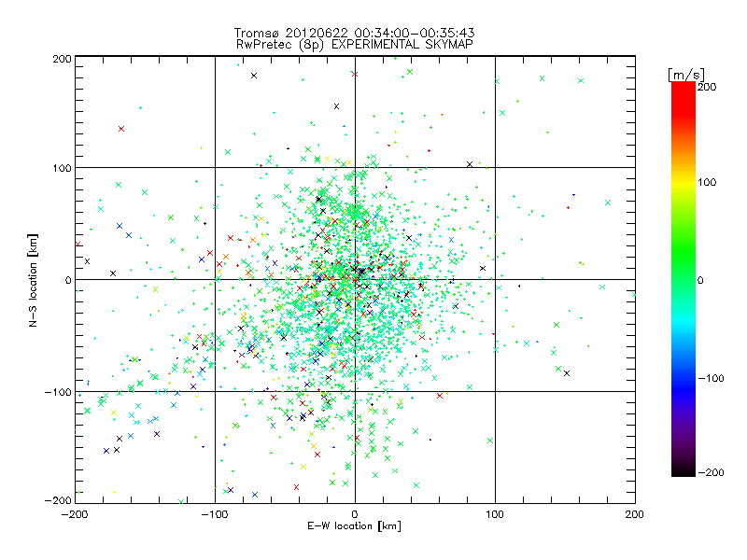Click the plot title 'Tromsø 20120622 00:34:00-00:35:43'

(x=354, y=33)
